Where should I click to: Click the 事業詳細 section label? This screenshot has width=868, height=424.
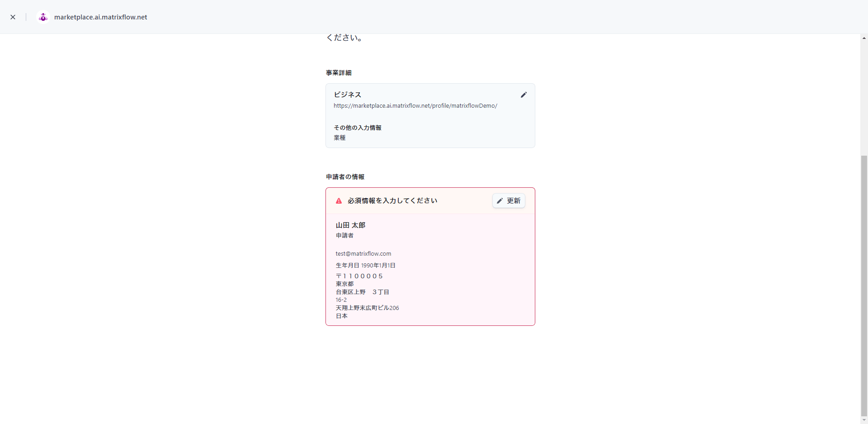point(339,73)
